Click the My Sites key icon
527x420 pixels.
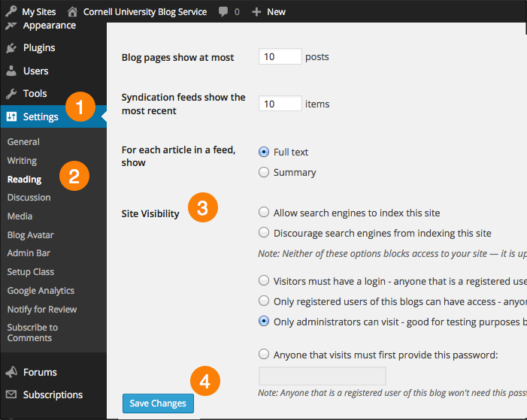tap(11, 11)
